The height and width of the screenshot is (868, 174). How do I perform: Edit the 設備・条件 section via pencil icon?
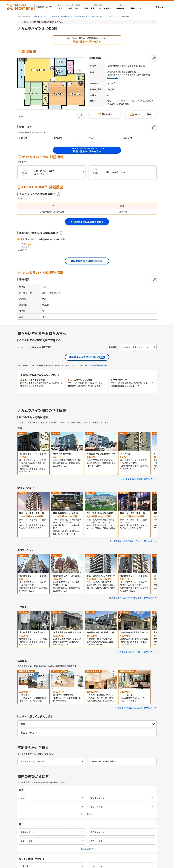[154, 127]
